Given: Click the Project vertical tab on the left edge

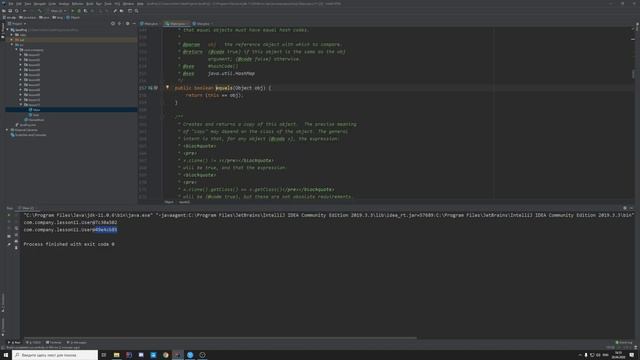Looking at the screenshot, I should click(2, 31).
